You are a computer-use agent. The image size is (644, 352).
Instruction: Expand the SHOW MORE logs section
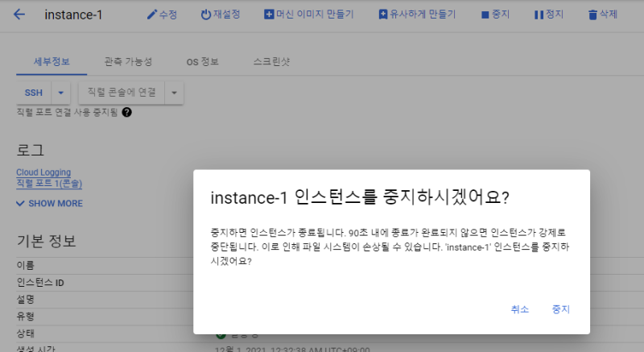(x=49, y=204)
